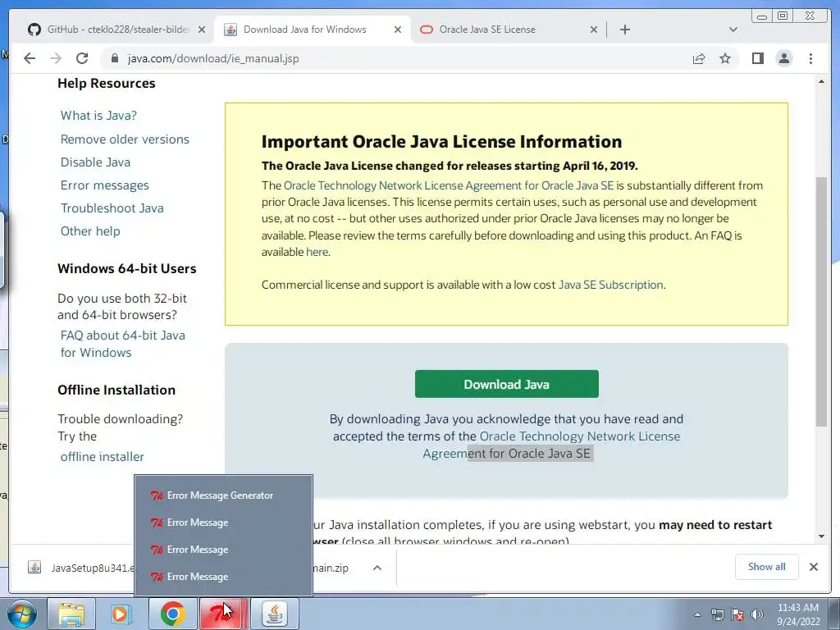The height and width of the screenshot is (630, 840).
Task: Open the Troubleshoot Java link
Action: [112, 208]
